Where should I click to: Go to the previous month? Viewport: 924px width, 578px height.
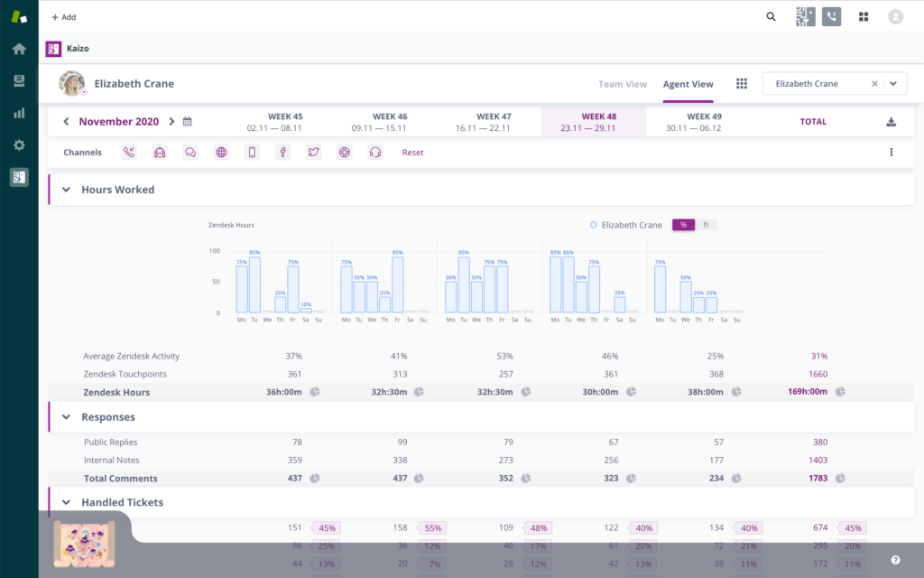point(66,122)
